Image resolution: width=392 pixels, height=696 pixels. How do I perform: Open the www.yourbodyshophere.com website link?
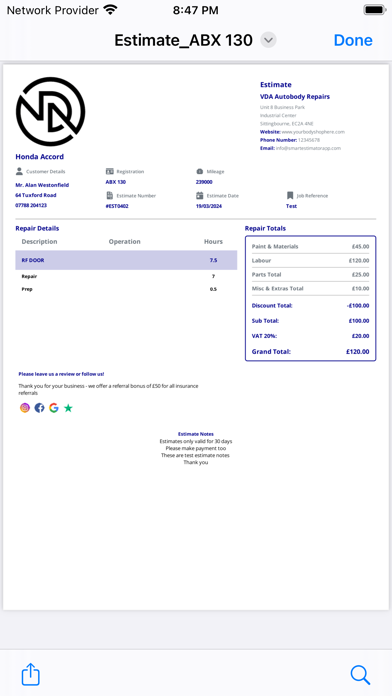tap(313, 132)
